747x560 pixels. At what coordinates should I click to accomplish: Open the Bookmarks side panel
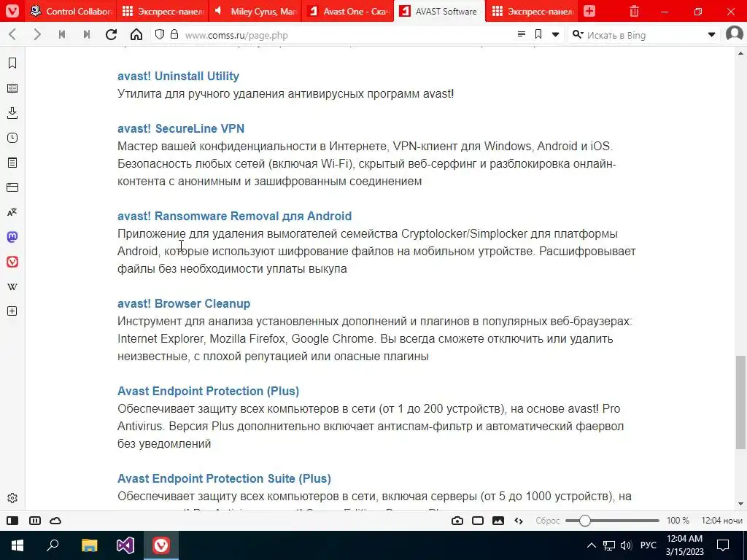(x=12, y=63)
